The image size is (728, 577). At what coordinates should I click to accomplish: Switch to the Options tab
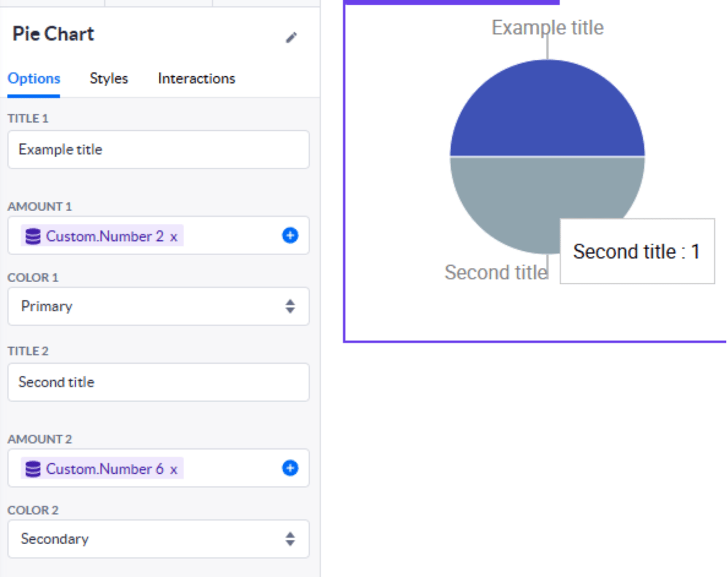coord(34,78)
